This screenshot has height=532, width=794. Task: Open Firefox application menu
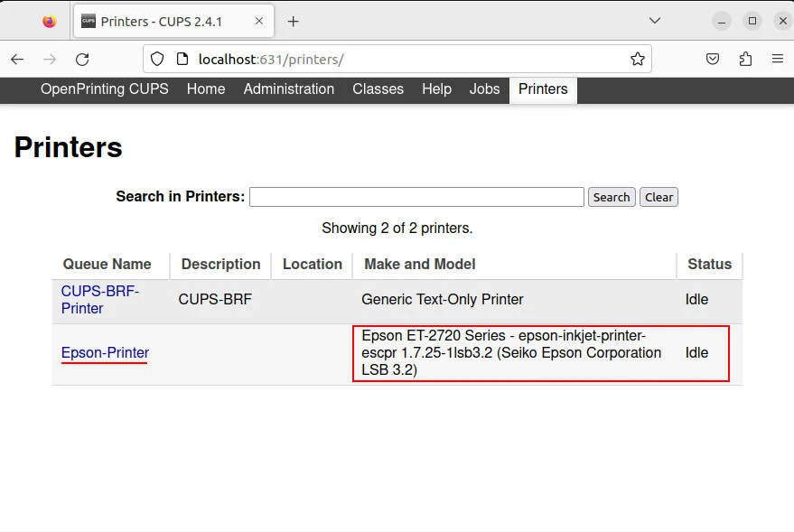(x=777, y=60)
